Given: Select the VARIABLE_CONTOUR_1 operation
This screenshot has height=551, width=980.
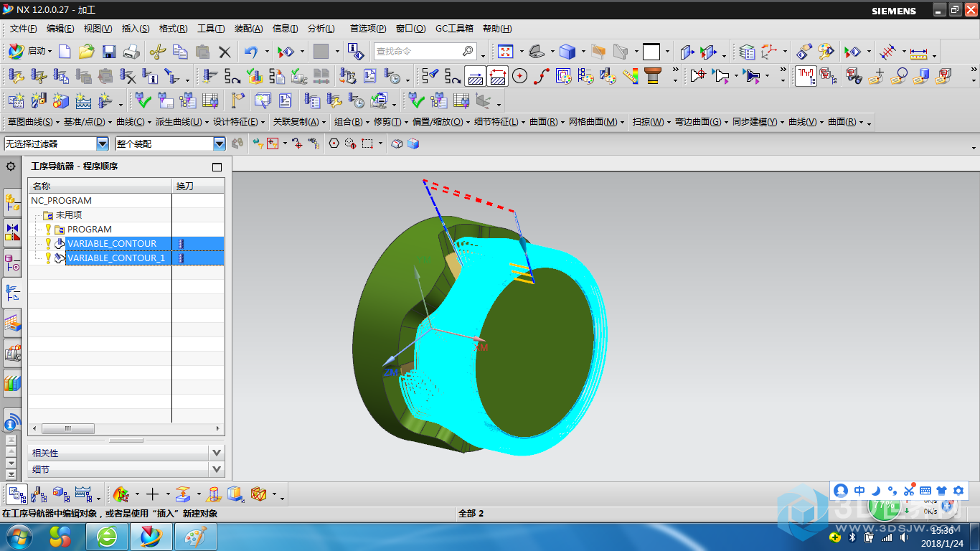Looking at the screenshot, I should click(116, 258).
